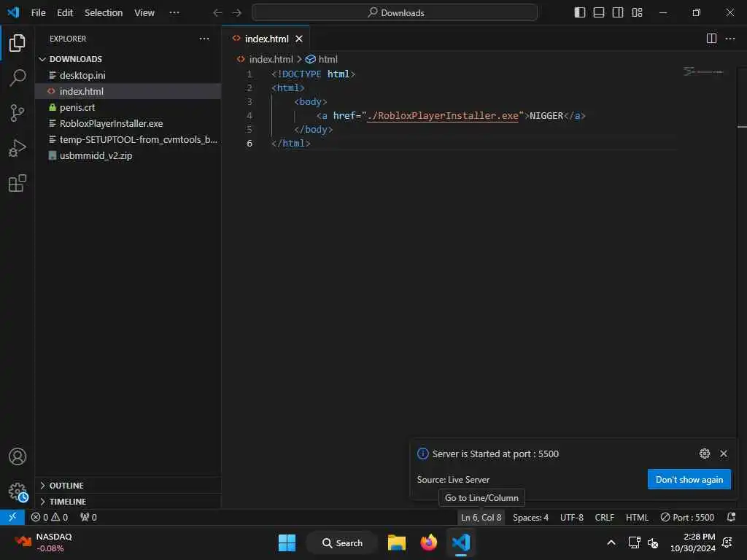Image resolution: width=747 pixels, height=560 pixels.
Task: Click the taskbar Search box
Action: [x=342, y=542]
